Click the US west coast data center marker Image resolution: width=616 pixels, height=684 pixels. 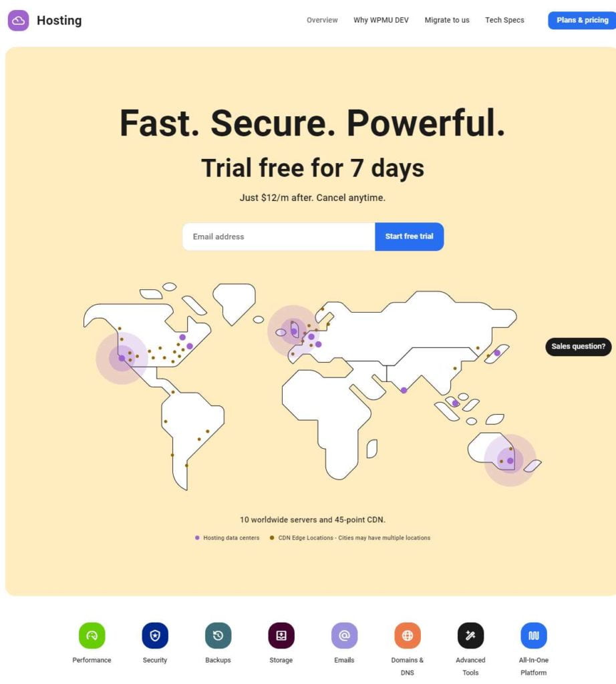point(122,358)
